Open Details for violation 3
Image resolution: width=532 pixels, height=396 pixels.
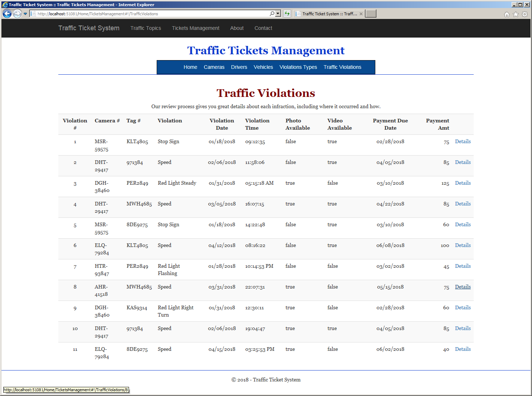coord(463,183)
